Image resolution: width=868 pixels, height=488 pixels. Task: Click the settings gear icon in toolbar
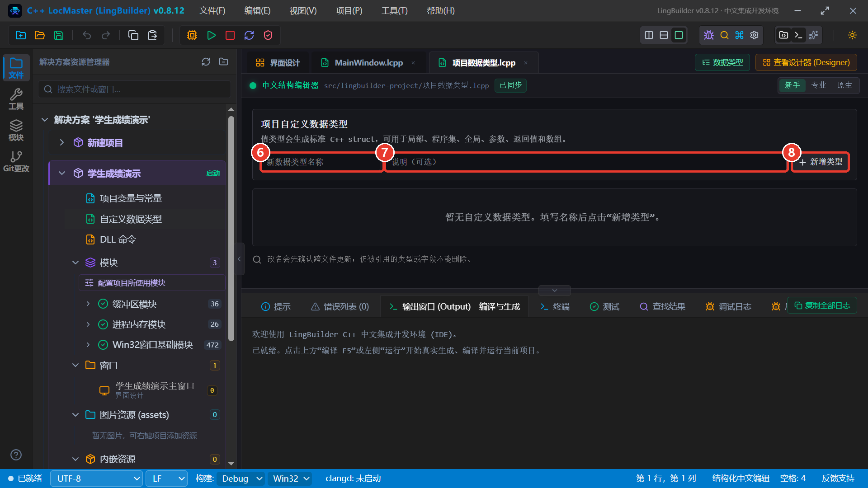tap(754, 35)
